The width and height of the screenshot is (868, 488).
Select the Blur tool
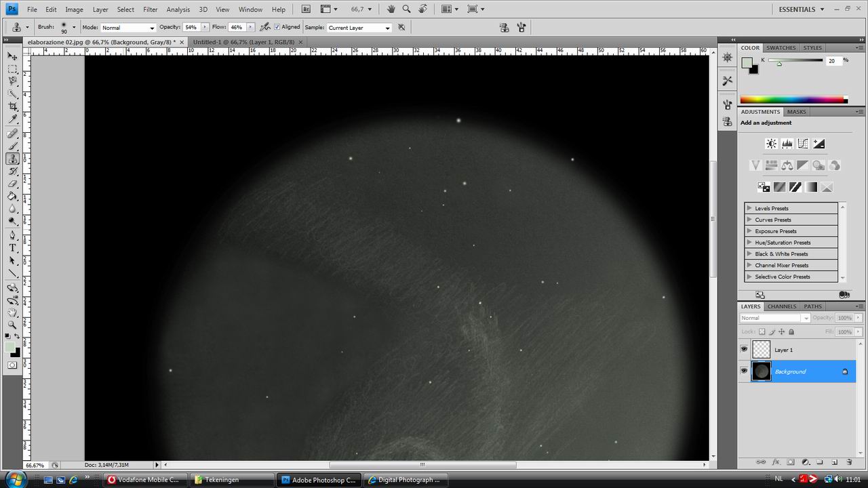[12, 209]
